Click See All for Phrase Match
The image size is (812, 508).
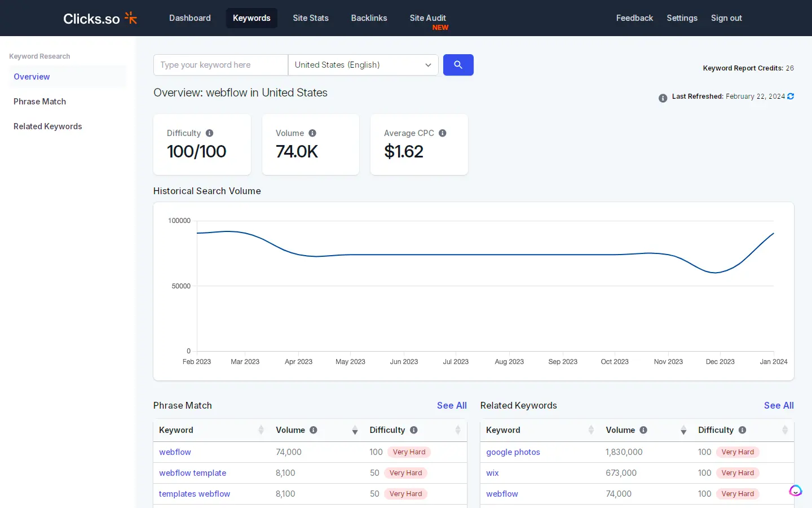(452, 405)
